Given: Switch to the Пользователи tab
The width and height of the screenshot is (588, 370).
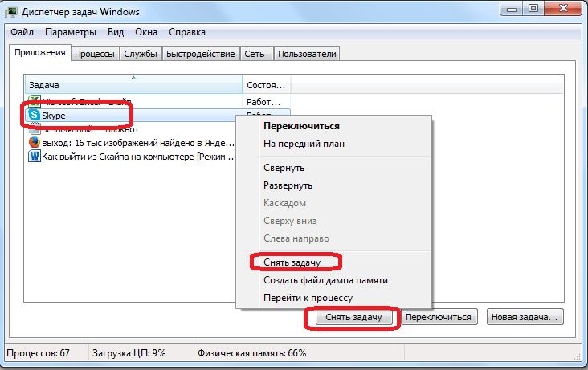Looking at the screenshot, I should [x=307, y=54].
